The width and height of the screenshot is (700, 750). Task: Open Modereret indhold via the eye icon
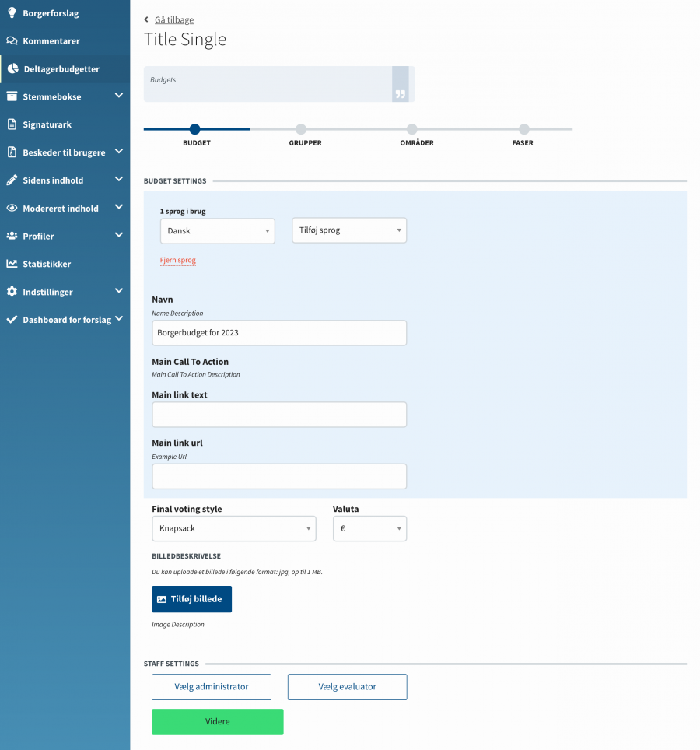(11, 208)
